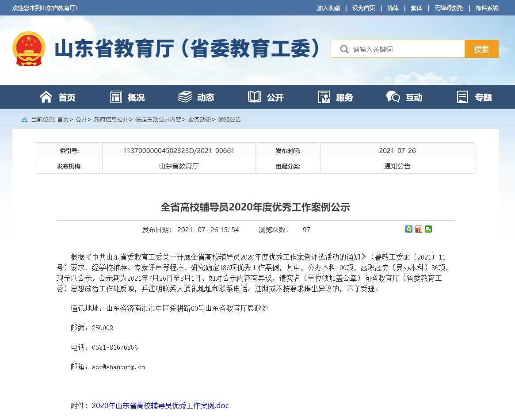Image resolution: width=515 pixels, height=420 pixels.
Task: Click the view count 97
Action: (306, 230)
